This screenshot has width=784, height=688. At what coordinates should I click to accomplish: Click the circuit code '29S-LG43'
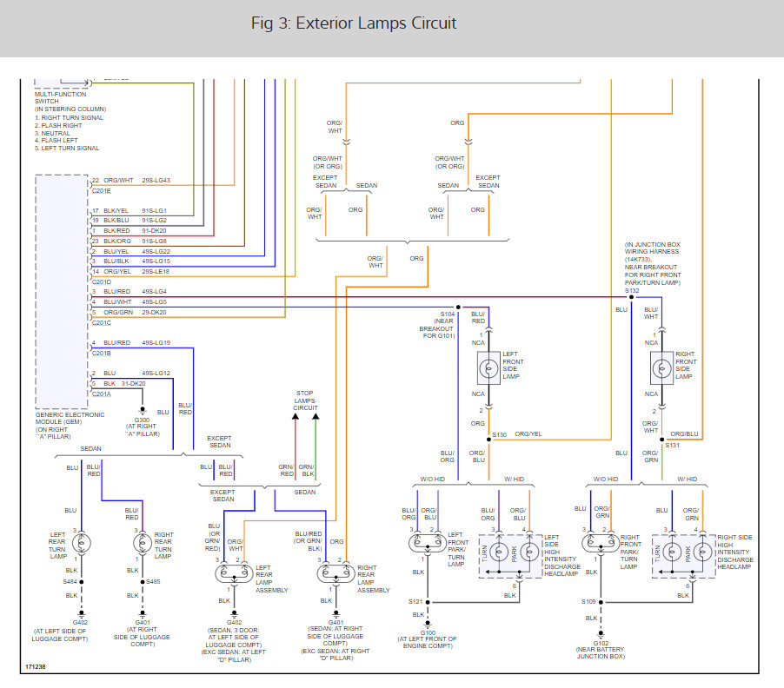click(156, 180)
